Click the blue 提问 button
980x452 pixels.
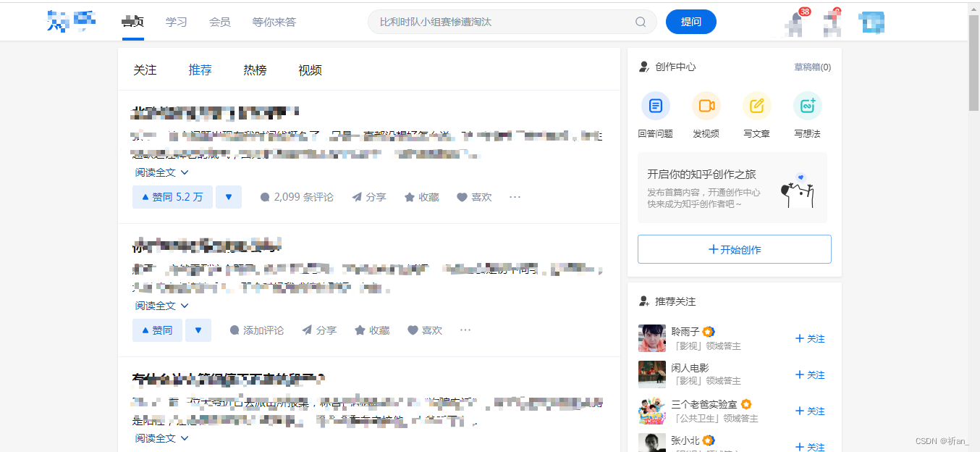pyautogui.click(x=691, y=22)
